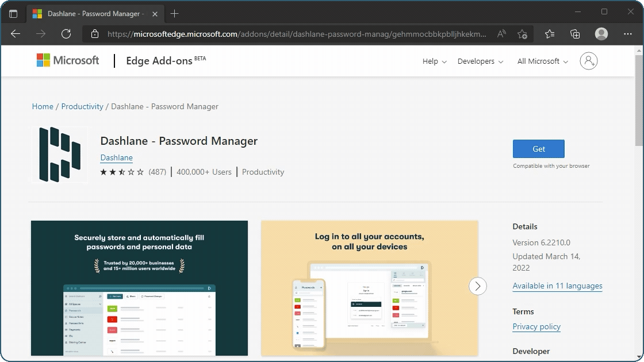Open the Privacy policy link
Viewport: 644px width, 362px height.
[x=536, y=326]
